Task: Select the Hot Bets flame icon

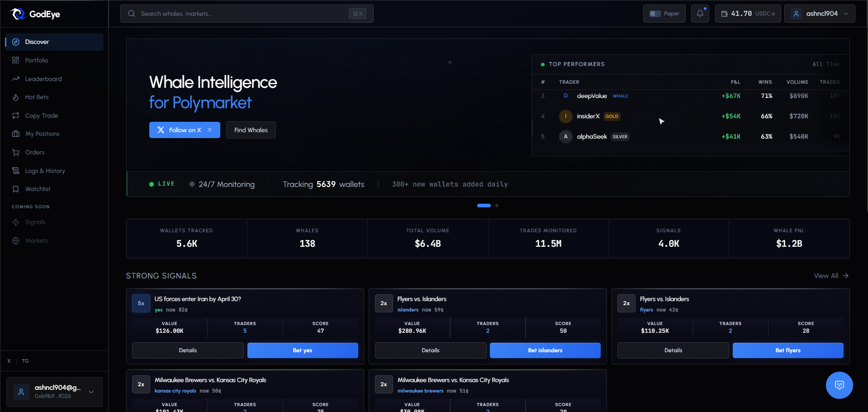Action: (x=16, y=97)
